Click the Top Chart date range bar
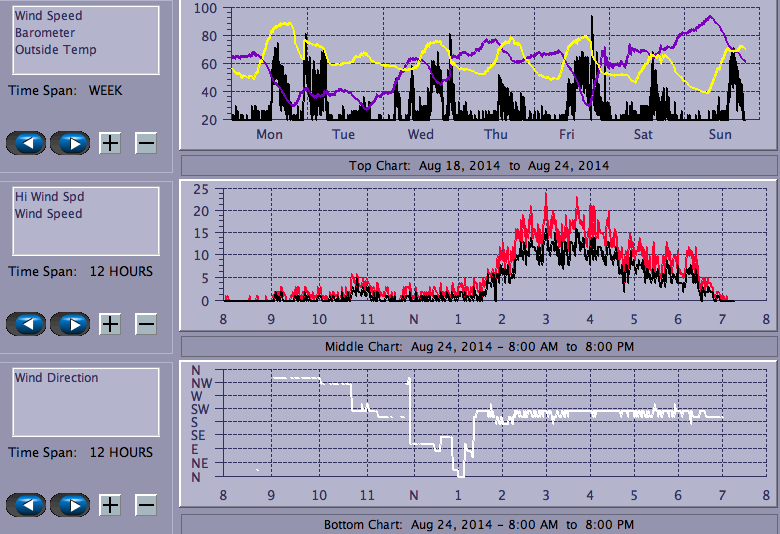This screenshot has width=780, height=534. pos(478,165)
